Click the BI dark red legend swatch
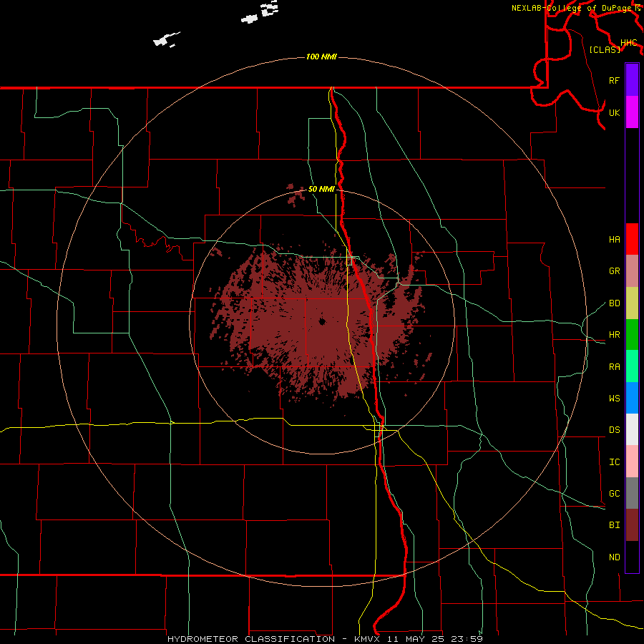The height and width of the screenshot is (644, 644). click(x=632, y=525)
